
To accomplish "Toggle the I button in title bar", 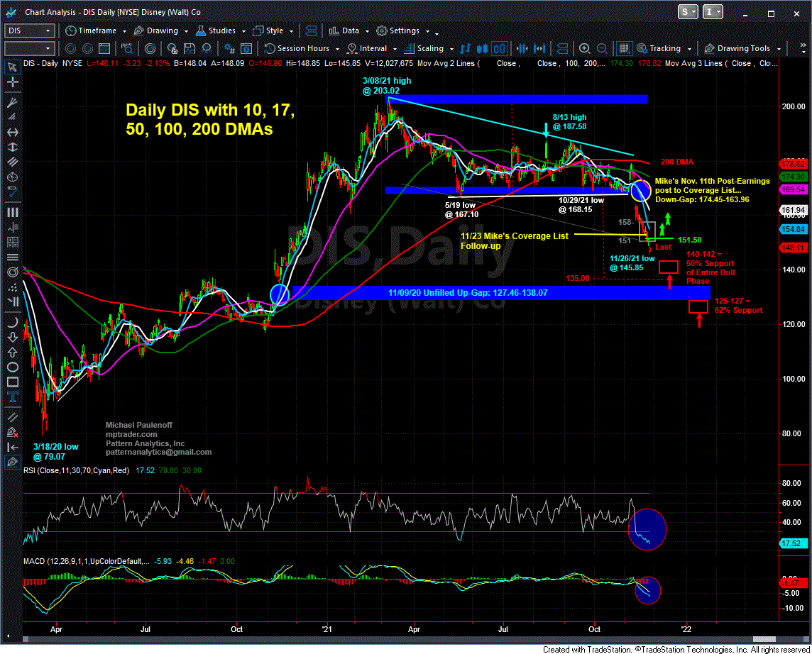I will (713, 12).
